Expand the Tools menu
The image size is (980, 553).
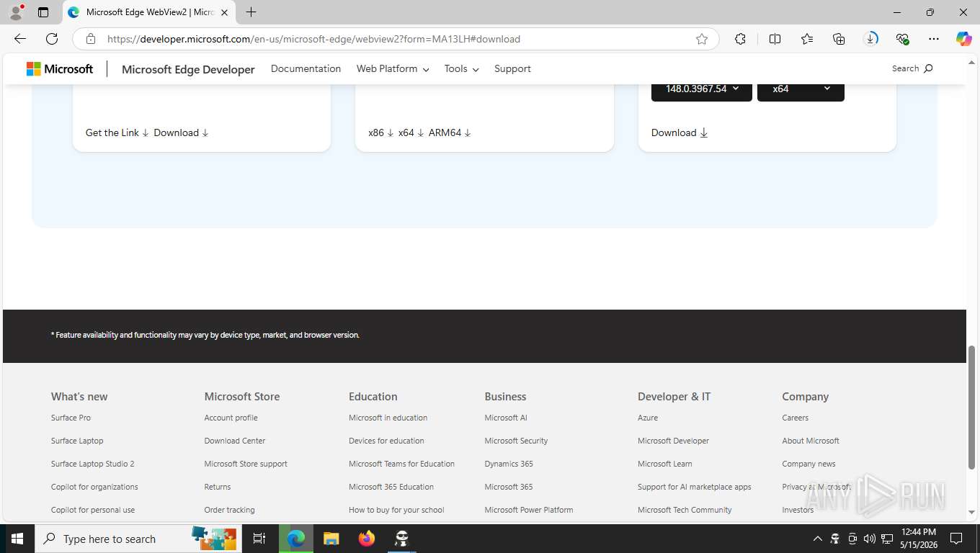coord(461,68)
